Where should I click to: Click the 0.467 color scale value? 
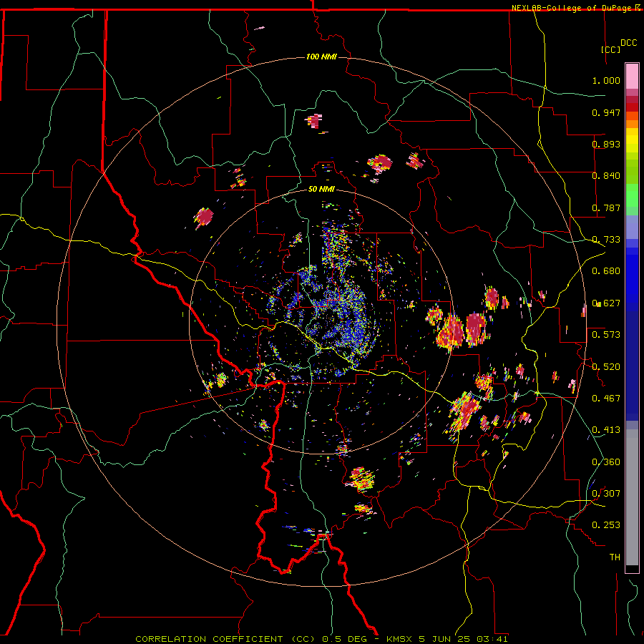coord(606,399)
